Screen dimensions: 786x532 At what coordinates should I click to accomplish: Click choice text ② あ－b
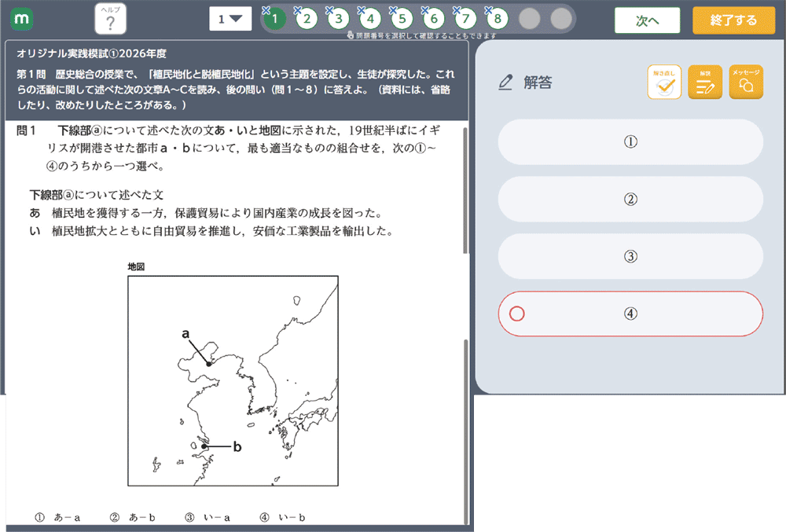click(132, 518)
